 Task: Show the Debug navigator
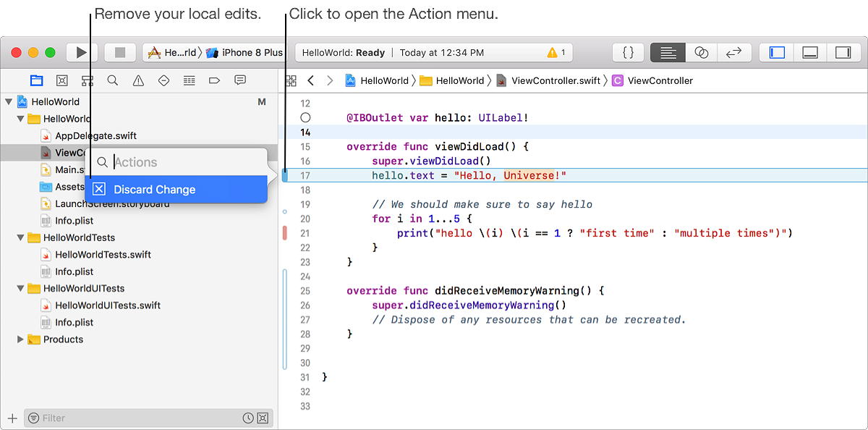click(189, 80)
